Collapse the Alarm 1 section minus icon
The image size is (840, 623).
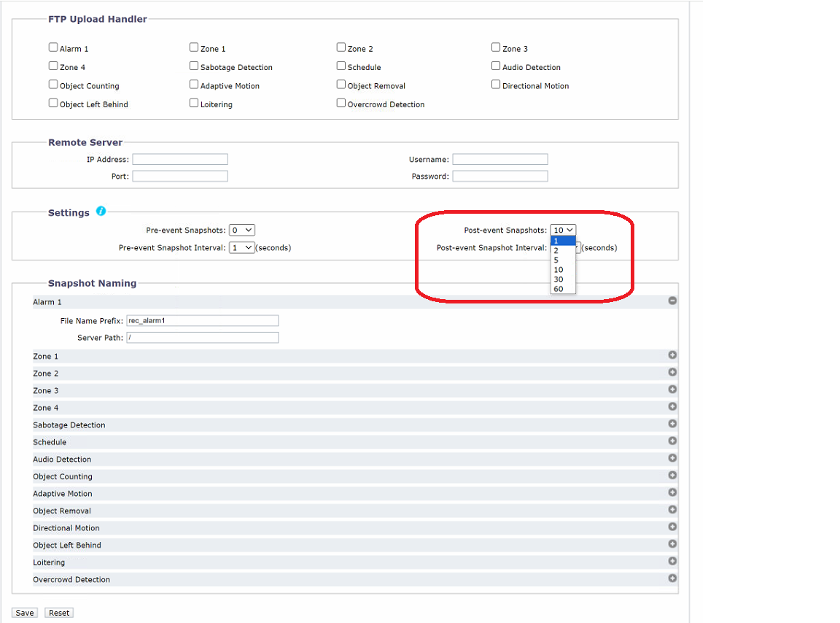pos(672,301)
